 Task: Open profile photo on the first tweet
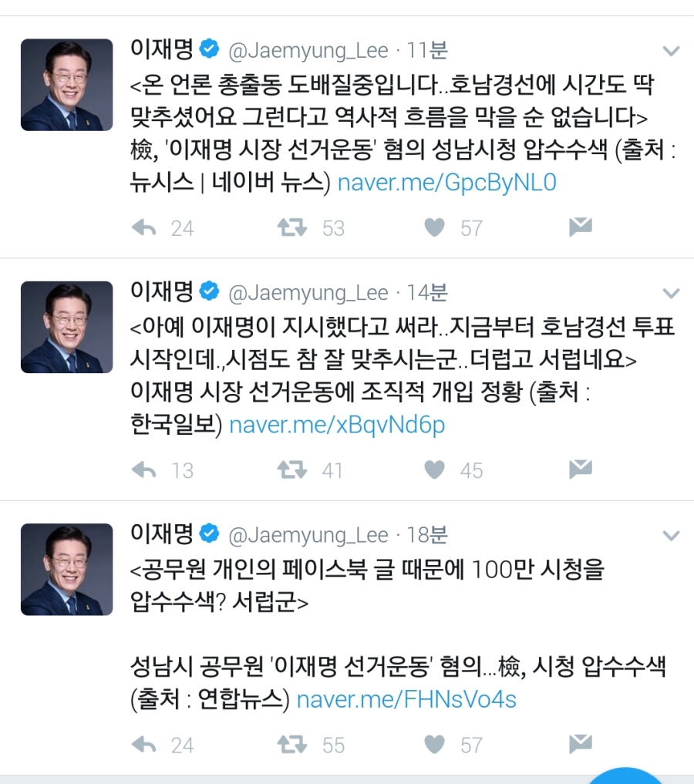click(x=66, y=85)
